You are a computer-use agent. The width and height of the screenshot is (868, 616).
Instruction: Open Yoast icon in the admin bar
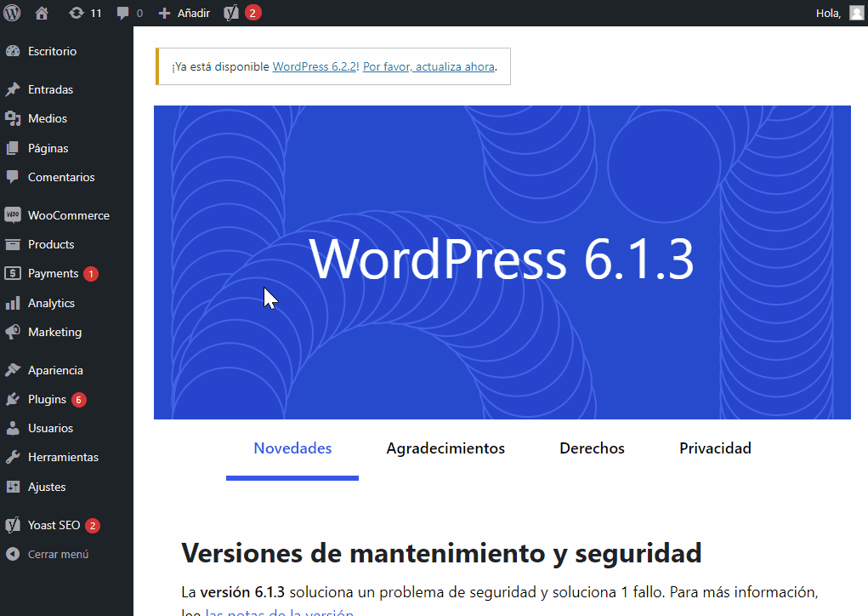coord(231,13)
